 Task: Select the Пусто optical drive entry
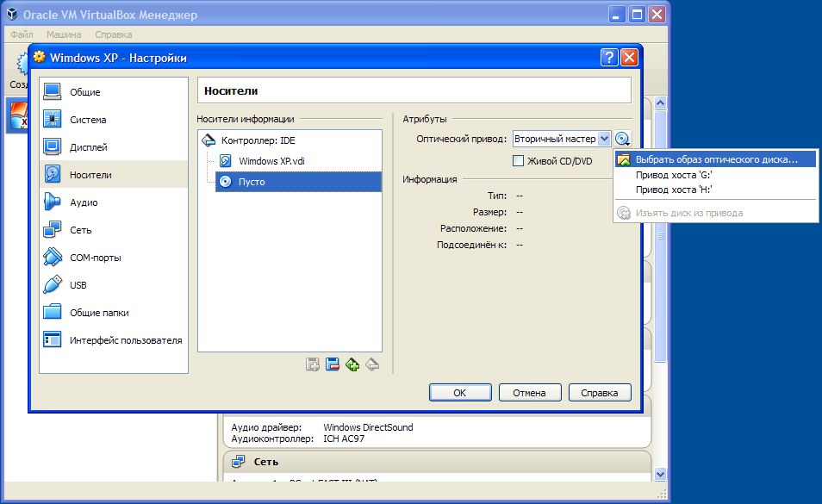(x=298, y=181)
